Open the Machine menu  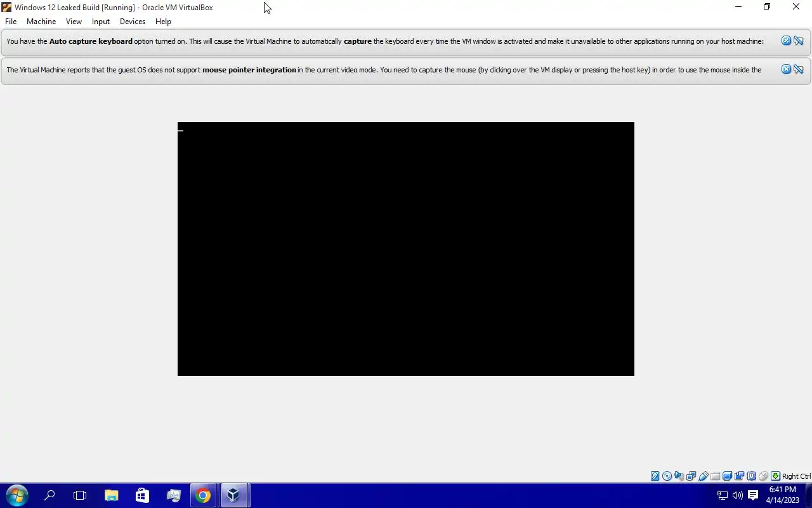tap(41, 22)
